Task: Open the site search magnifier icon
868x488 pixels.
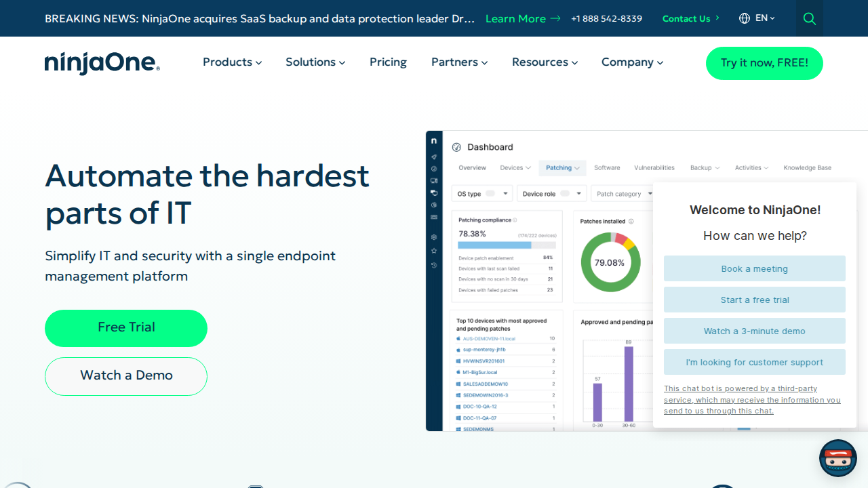Action: [x=809, y=18]
